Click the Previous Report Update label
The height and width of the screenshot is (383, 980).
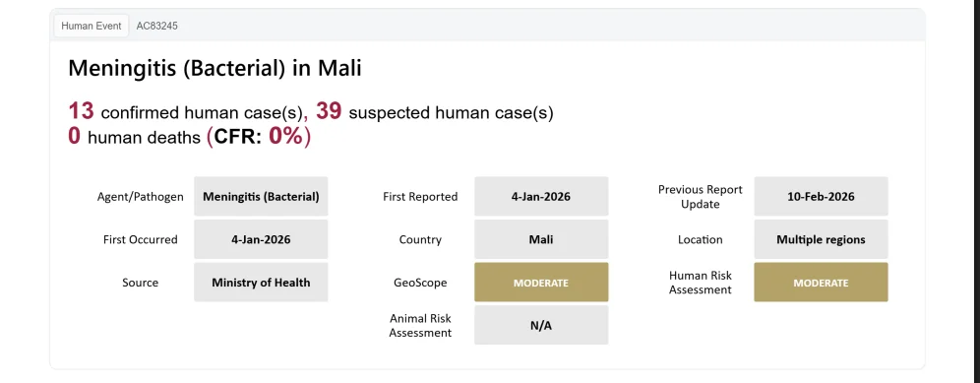(700, 197)
